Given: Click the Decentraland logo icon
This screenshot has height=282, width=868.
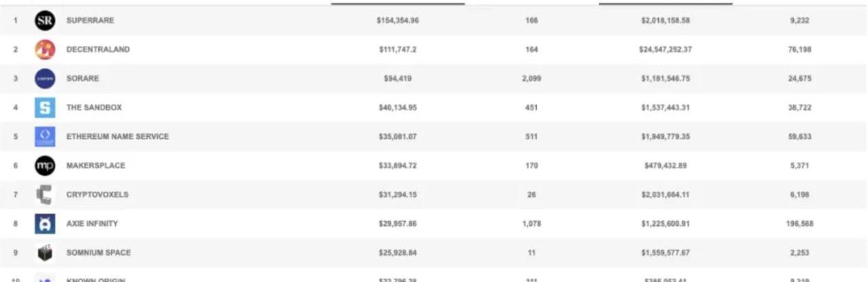Looking at the screenshot, I should pos(45,50).
